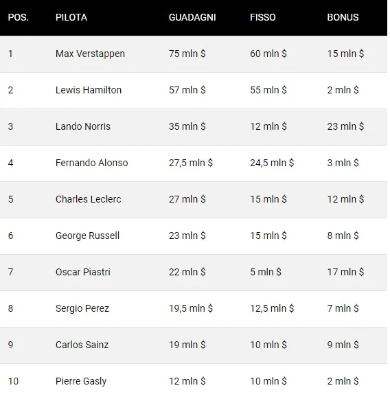Image resolution: width=390 pixels, height=400 pixels.
Task: Click the POS. column header
Action: [18, 17]
